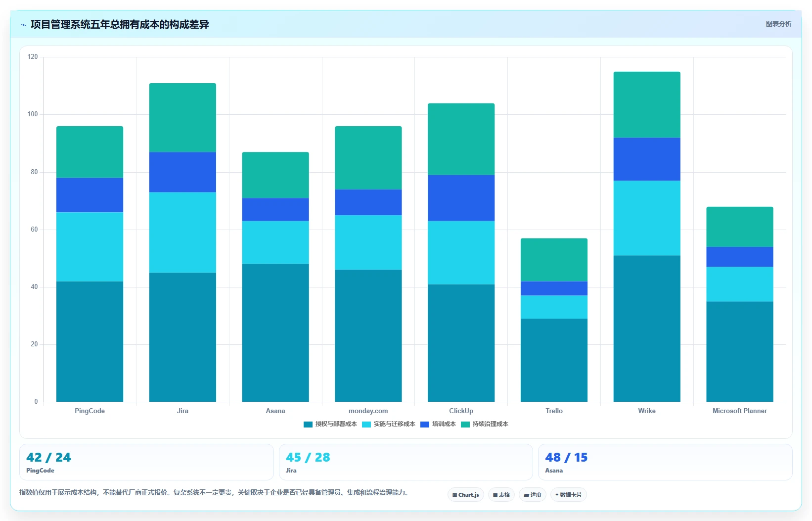Click the monday.com x-axis label
This screenshot has width=812, height=521.
[x=368, y=411]
